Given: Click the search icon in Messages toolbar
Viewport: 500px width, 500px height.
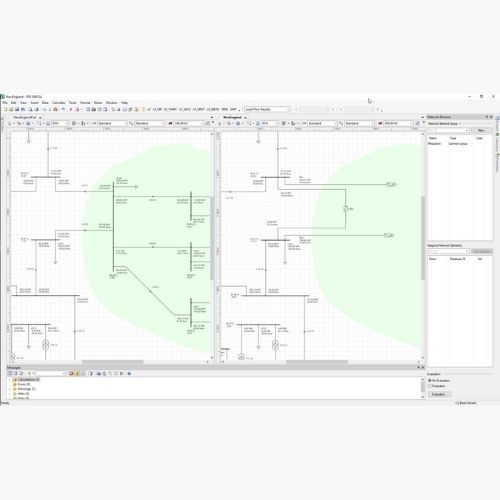Looking at the screenshot, I should coord(104,373).
